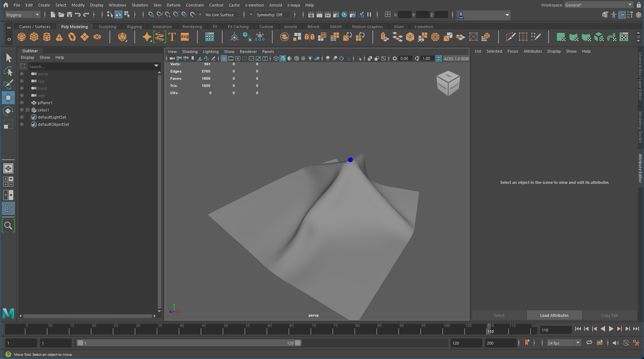The height and width of the screenshot is (359, 644).
Task: Open the Deform menu
Action: (x=173, y=5)
